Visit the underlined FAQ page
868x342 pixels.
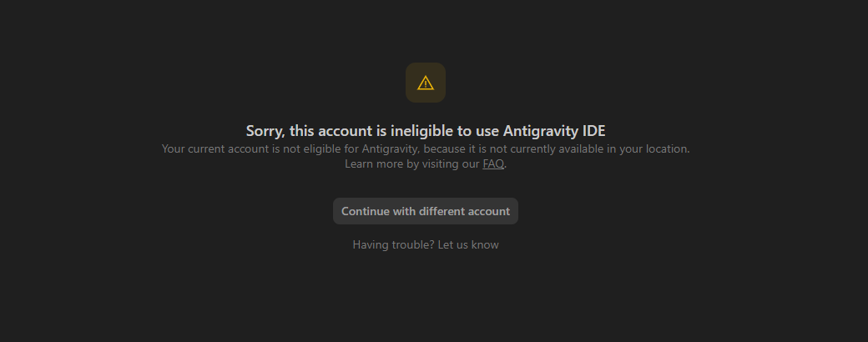coord(493,163)
